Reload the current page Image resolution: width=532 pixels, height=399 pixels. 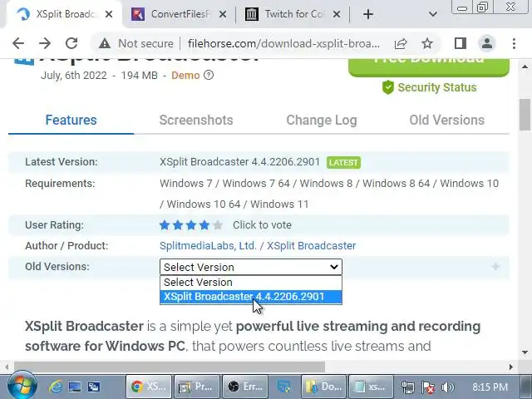point(71,43)
